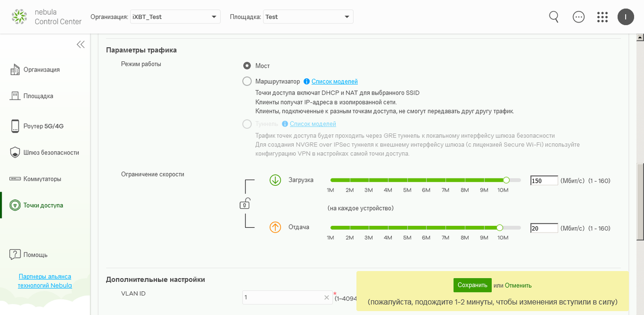Open Коммутаторы sidebar menu
The image size is (644, 315).
(x=42, y=179)
